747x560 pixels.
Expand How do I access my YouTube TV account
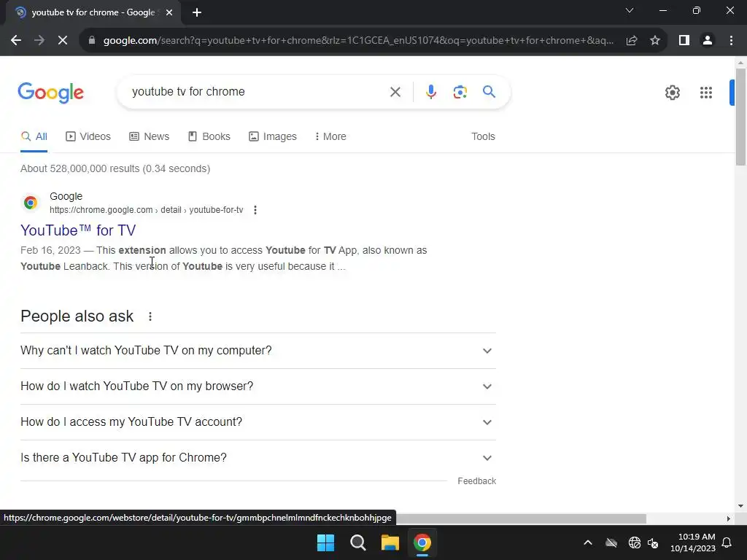coord(258,422)
